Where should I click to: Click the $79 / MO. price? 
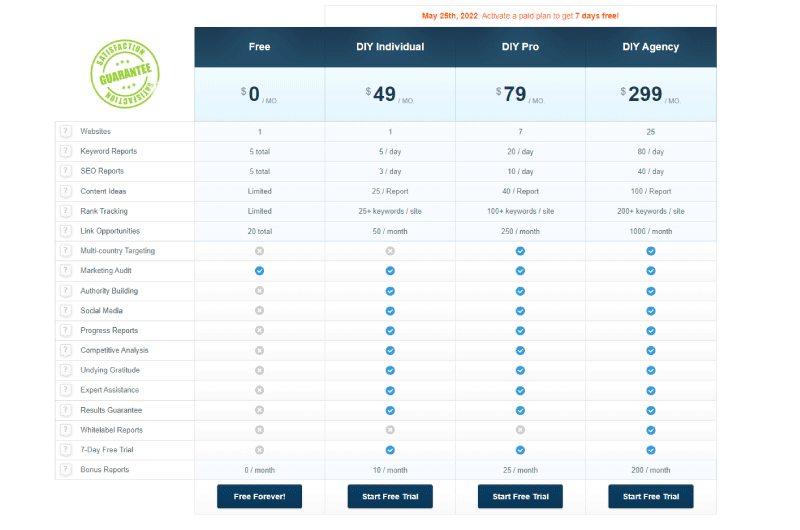point(520,94)
